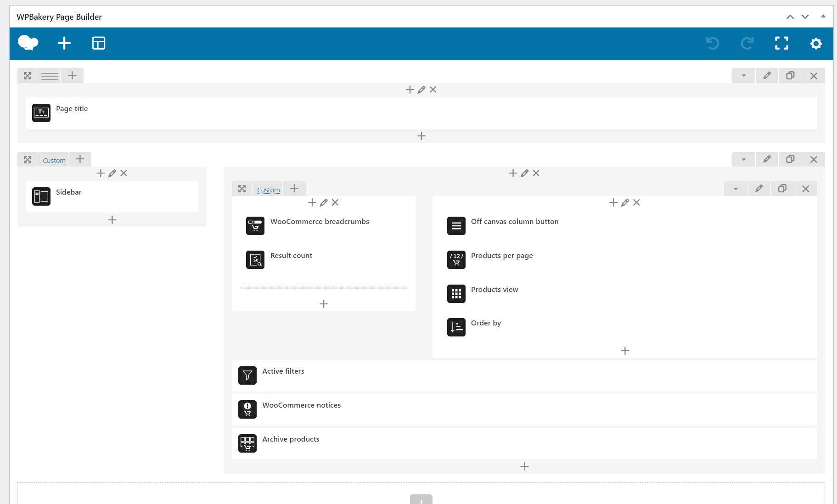Screen dimensions: 837x504
Task: Click the drag-row icon of first row
Action: (x=28, y=76)
